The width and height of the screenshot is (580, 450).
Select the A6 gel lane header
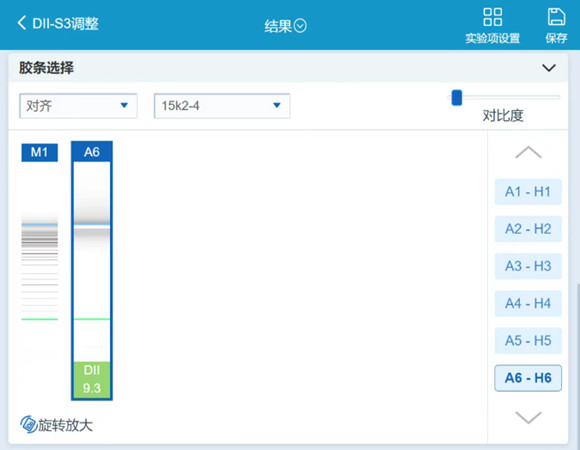pyautogui.click(x=92, y=152)
